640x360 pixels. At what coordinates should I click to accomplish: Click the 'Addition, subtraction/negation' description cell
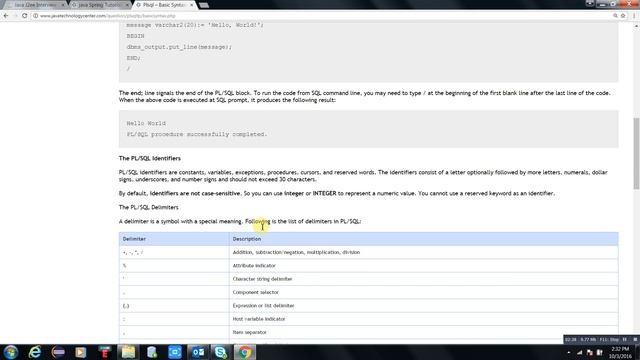pyautogui.click(x=424, y=252)
